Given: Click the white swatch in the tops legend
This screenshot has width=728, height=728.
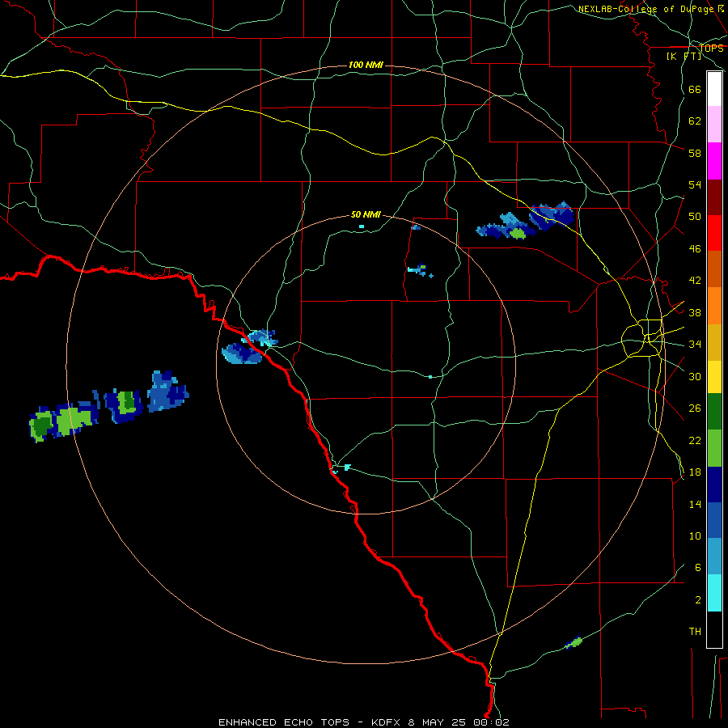Looking at the screenshot, I should (x=714, y=89).
